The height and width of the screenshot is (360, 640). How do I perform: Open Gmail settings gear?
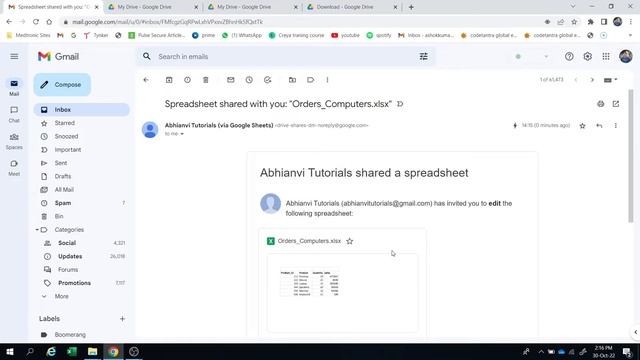click(587, 56)
